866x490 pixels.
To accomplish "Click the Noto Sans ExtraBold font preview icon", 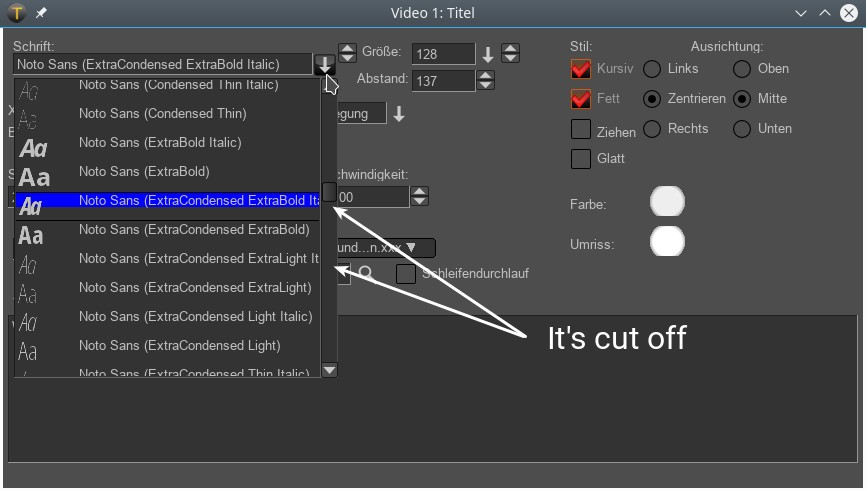I will tap(34, 176).
